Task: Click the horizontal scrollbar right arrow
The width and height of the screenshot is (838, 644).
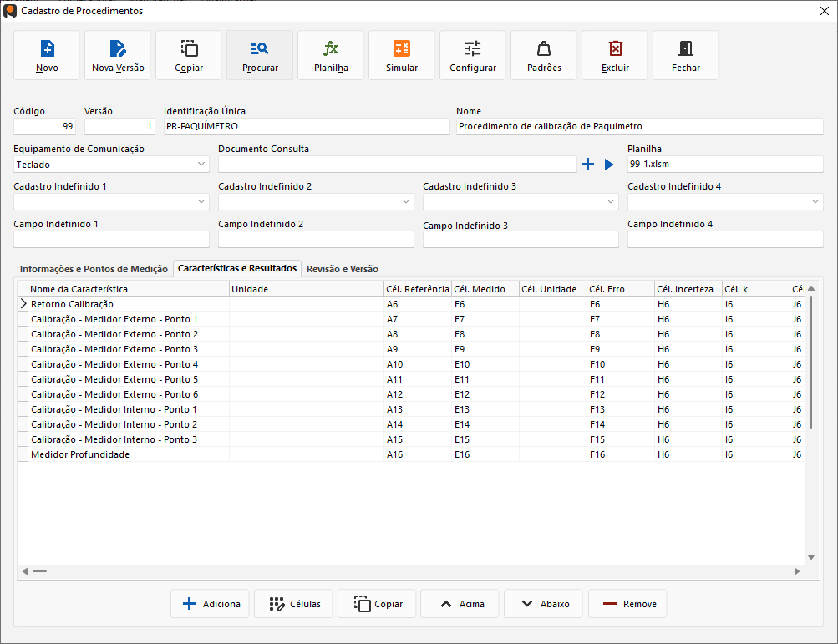Action: pos(798,571)
